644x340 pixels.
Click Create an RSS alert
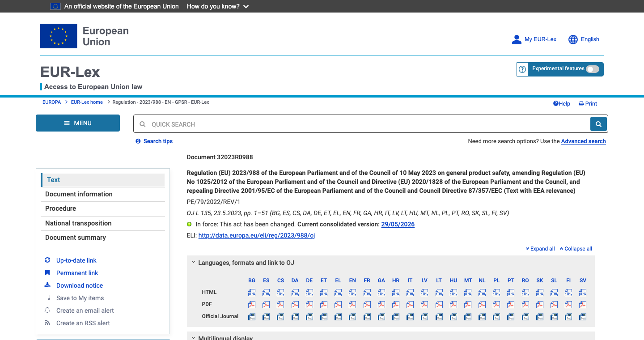tap(83, 323)
